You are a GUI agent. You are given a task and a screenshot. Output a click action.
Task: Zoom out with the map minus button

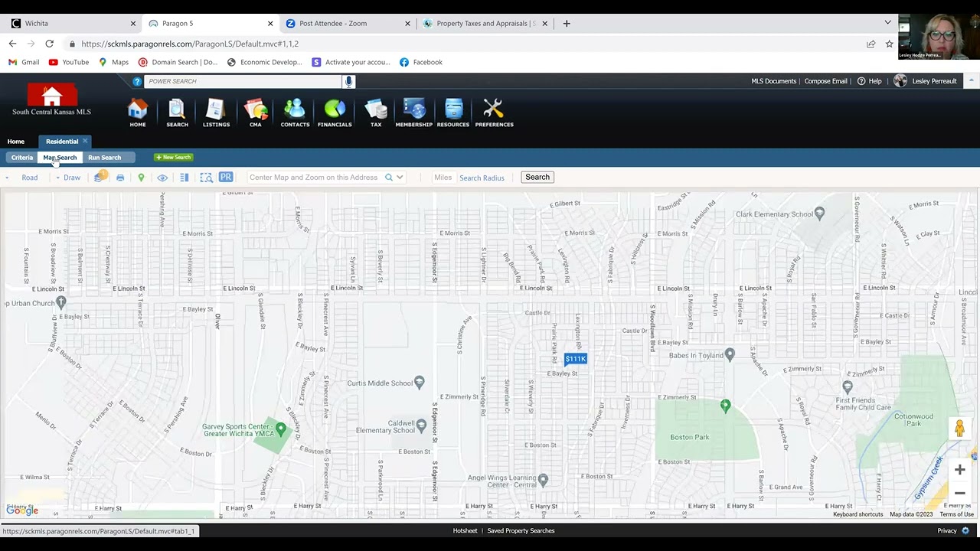pos(959,494)
